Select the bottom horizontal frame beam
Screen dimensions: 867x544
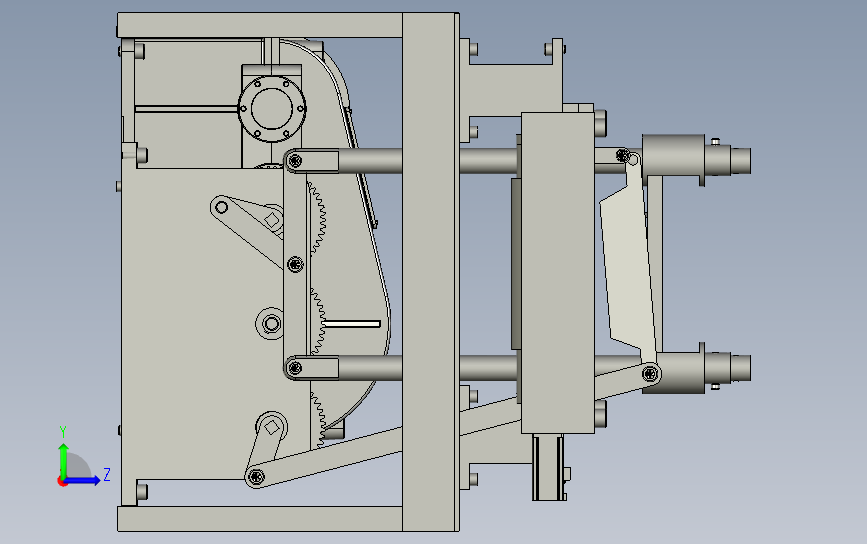pyautogui.click(x=260, y=519)
